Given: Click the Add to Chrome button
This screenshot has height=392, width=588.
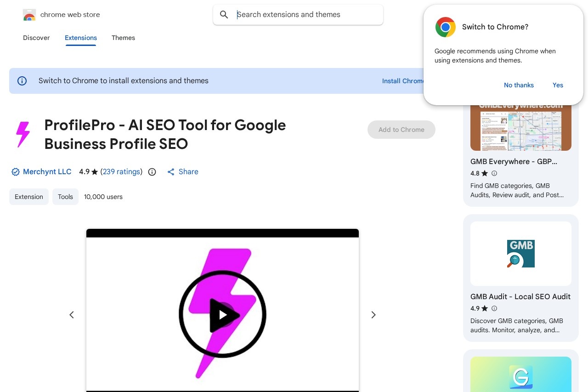Looking at the screenshot, I should tap(401, 130).
